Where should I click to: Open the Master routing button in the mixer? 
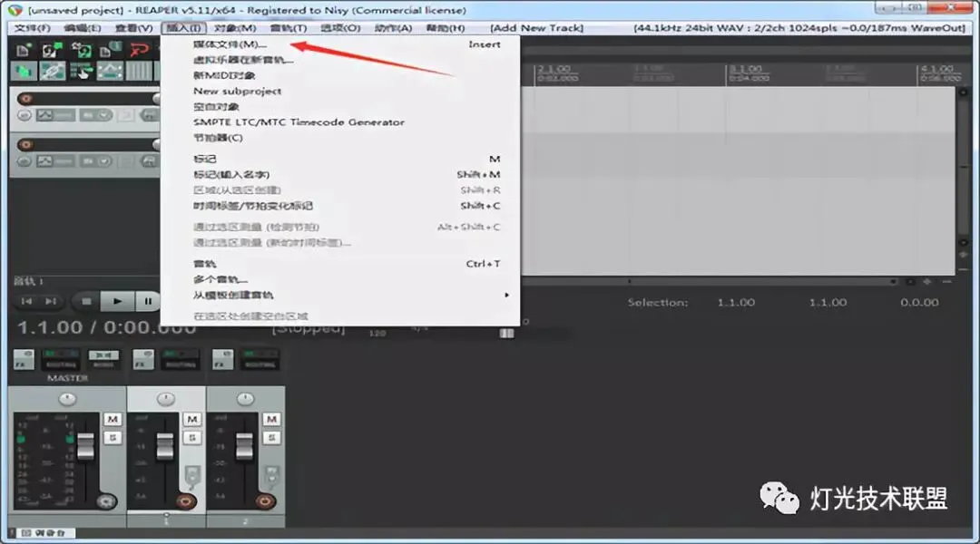tap(62, 360)
